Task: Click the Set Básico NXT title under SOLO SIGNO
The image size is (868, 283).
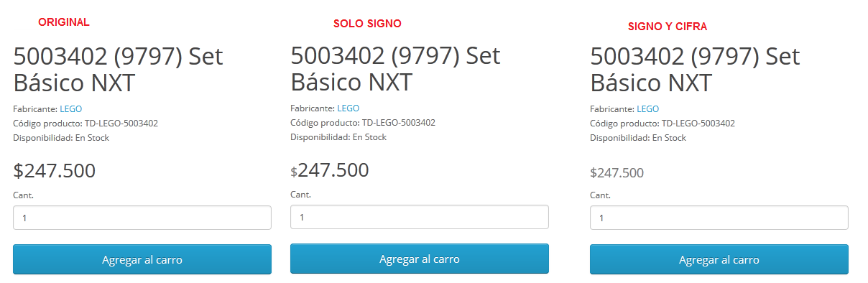Action: (x=396, y=68)
